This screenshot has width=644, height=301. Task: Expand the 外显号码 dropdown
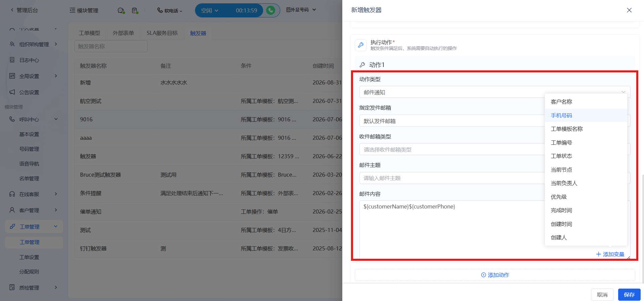pos(301,10)
